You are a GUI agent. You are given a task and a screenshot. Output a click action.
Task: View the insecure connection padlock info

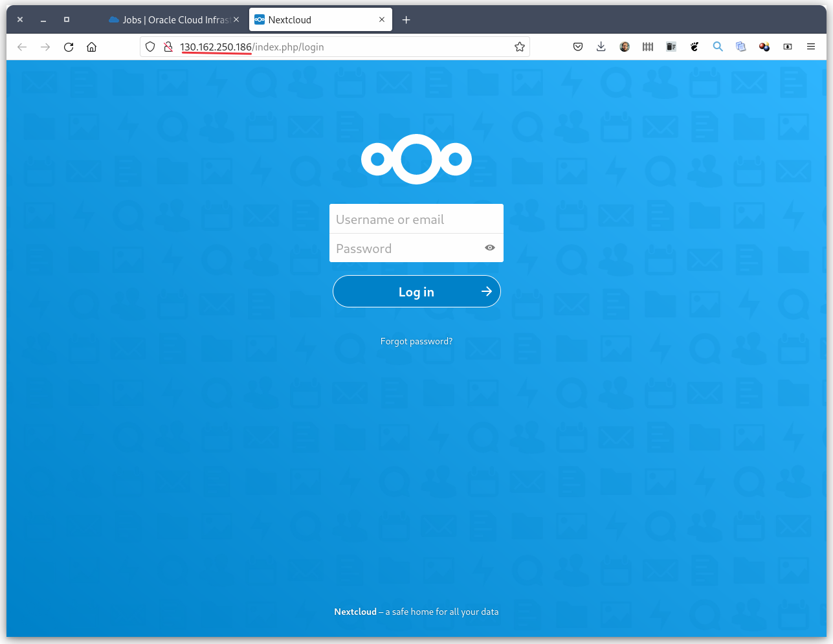[168, 47]
